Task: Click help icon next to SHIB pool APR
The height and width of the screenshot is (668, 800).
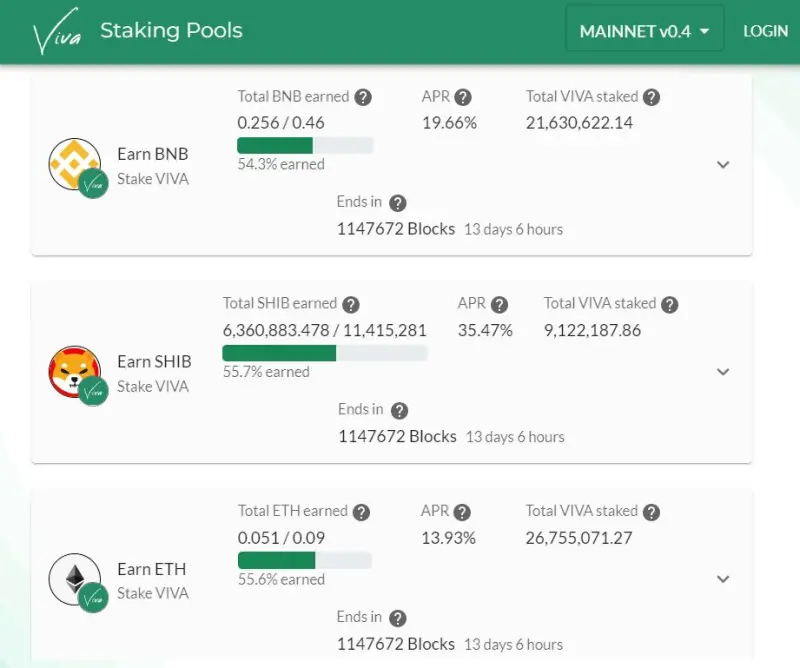Action: coord(499,305)
